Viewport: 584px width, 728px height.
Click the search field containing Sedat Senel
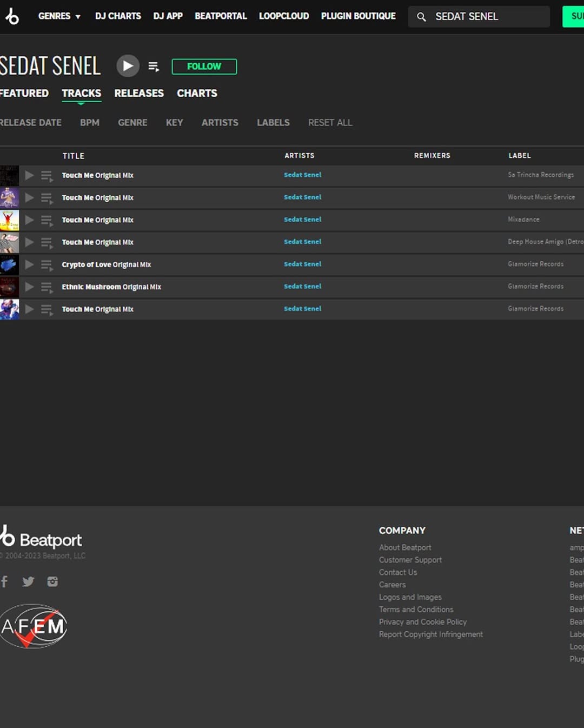click(487, 17)
